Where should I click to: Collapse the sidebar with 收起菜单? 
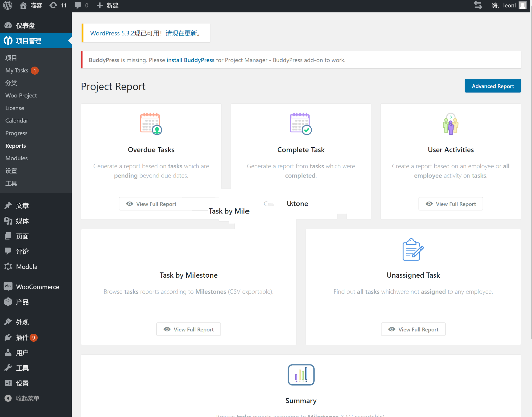tap(27, 398)
